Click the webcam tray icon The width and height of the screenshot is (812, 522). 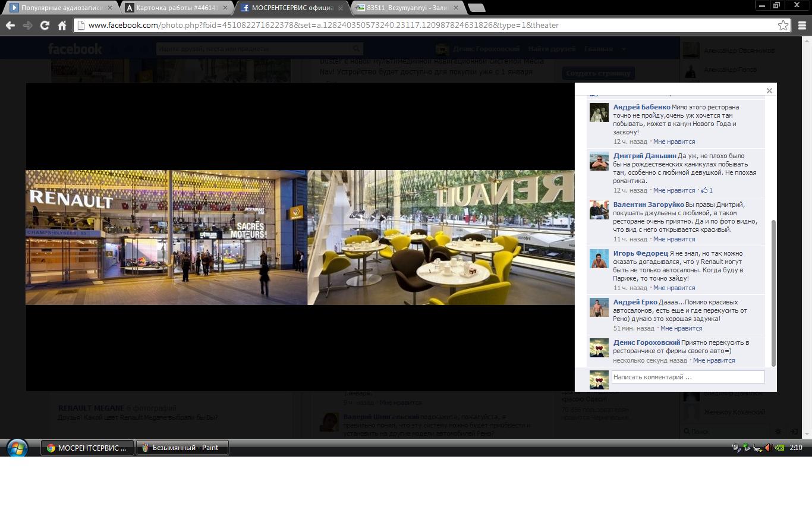pyautogui.click(x=736, y=448)
